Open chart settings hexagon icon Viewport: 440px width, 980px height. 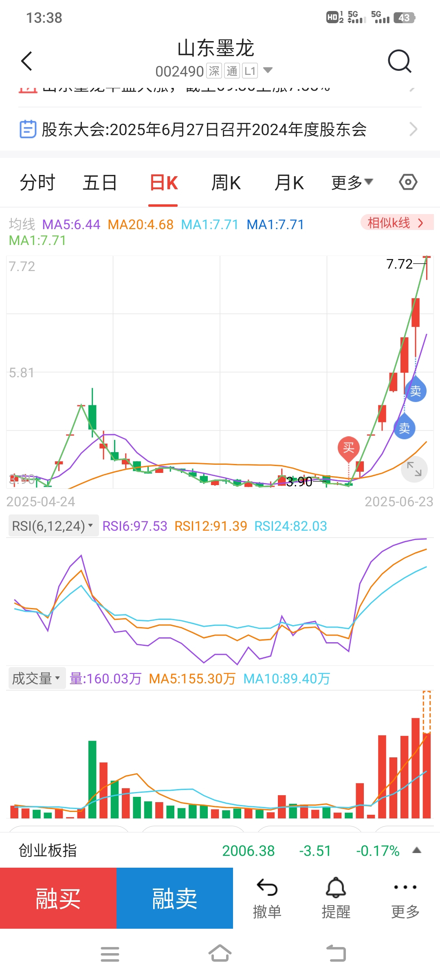pyautogui.click(x=408, y=182)
